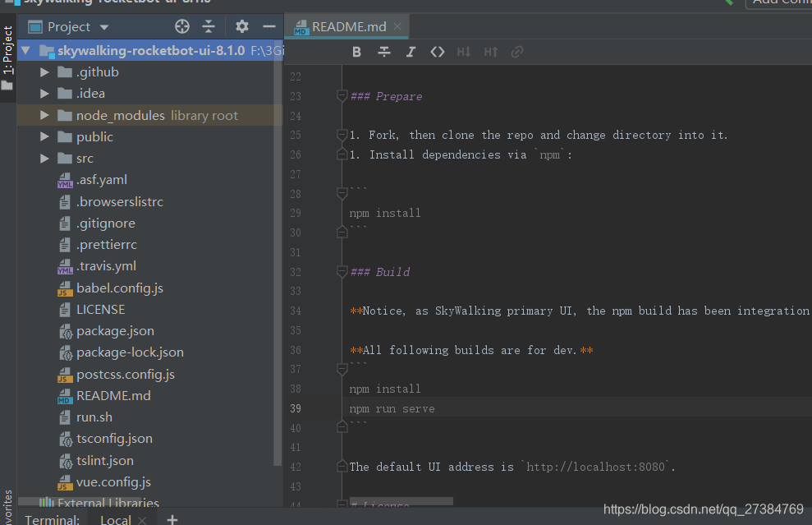The image size is (812, 525).
Task: Close the README.md editor tab
Action: 397,26
